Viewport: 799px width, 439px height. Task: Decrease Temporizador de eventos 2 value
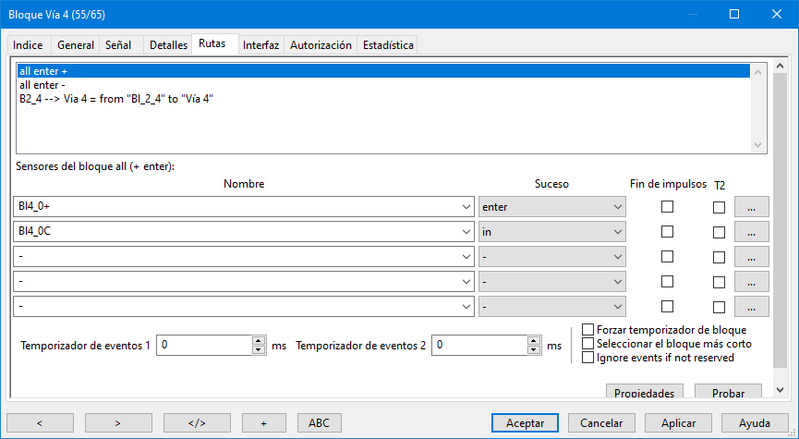click(534, 350)
